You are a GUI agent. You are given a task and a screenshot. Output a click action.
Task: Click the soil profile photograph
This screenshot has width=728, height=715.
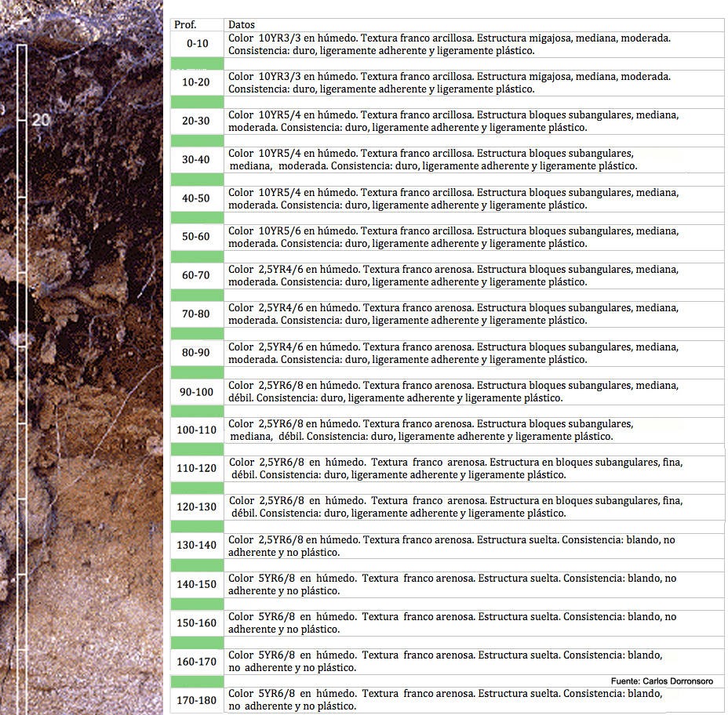pos(82,357)
